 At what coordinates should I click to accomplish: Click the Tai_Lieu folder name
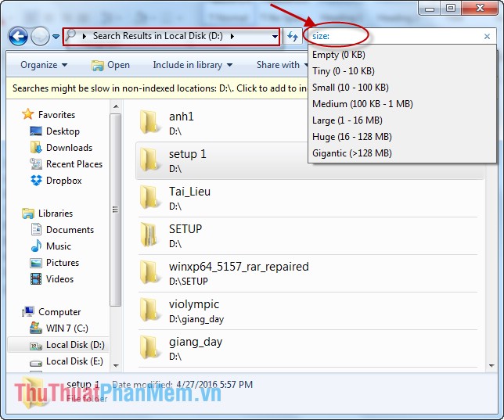(189, 192)
